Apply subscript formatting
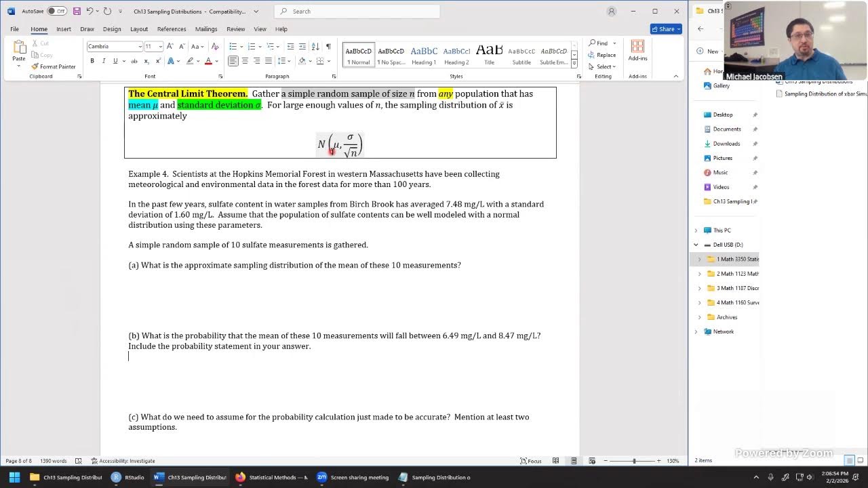 click(146, 61)
